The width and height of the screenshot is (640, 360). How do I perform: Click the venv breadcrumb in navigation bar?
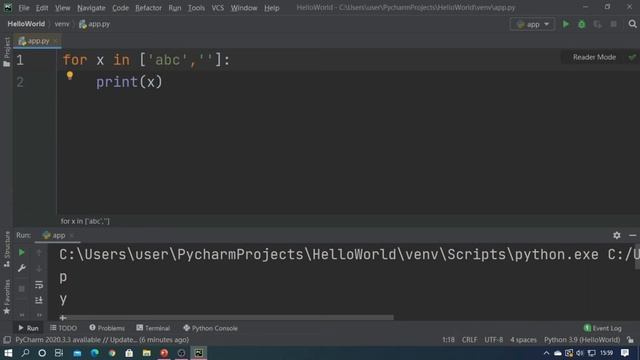[x=62, y=24]
